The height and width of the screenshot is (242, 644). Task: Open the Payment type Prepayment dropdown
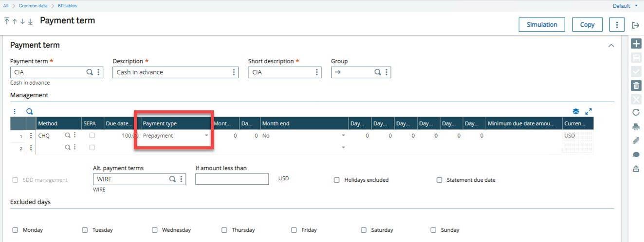tap(206, 136)
